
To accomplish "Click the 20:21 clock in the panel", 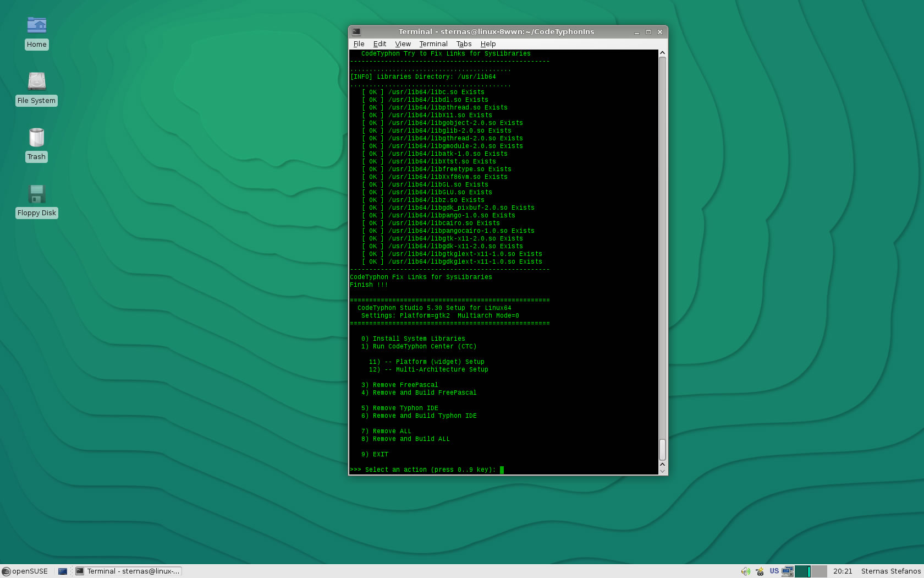I will (843, 571).
